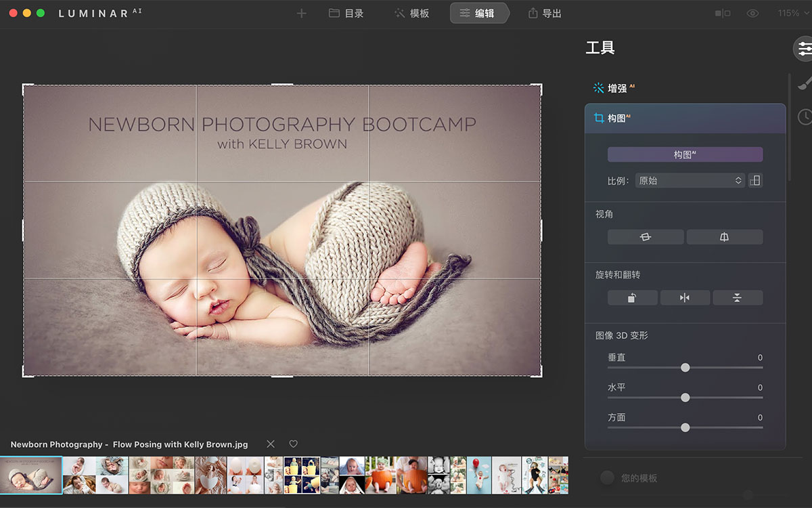Image resolution: width=812 pixels, height=508 pixels.
Task: Select the 编辑 edit tab
Action: pyautogui.click(x=479, y=14)
